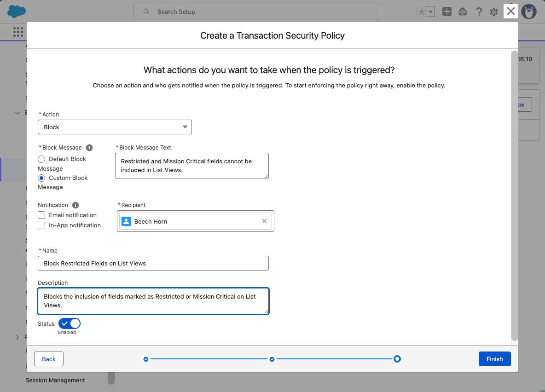The width and height of the screenshot is (545, 392).
Task: Remove recipient Beech Horn with the X
Action: [x=264, y=221]
